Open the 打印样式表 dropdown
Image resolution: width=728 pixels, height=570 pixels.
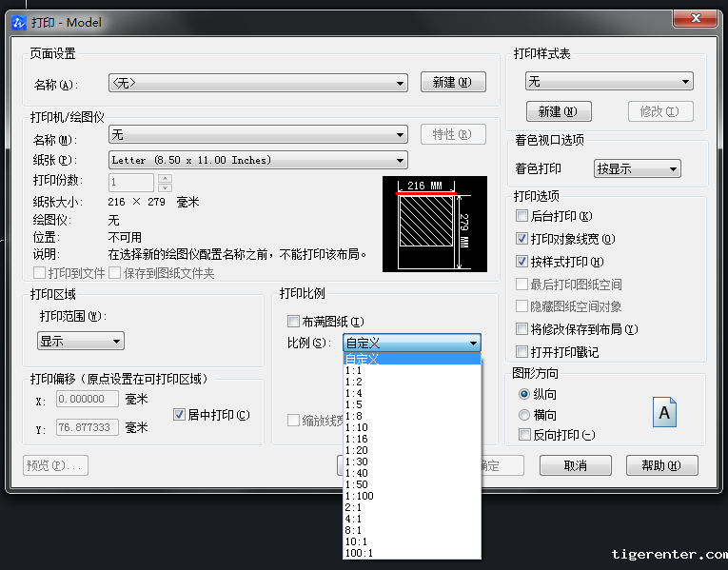point(609,83)
